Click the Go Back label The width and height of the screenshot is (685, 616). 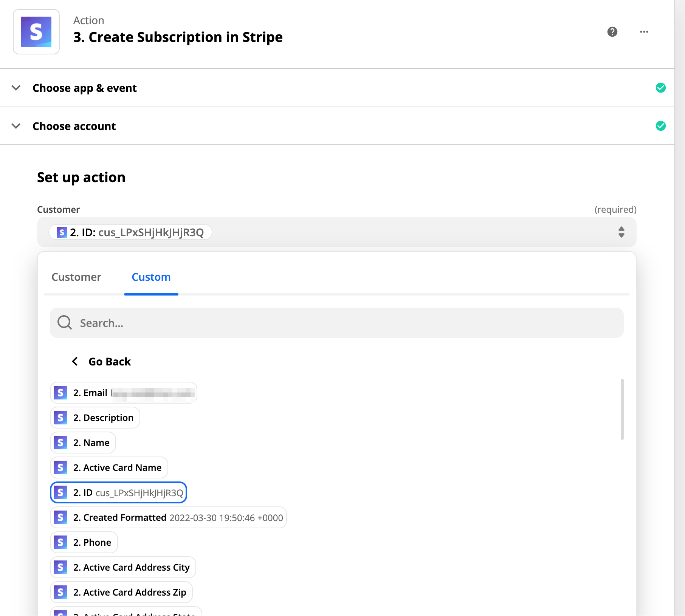coord(110,362)
